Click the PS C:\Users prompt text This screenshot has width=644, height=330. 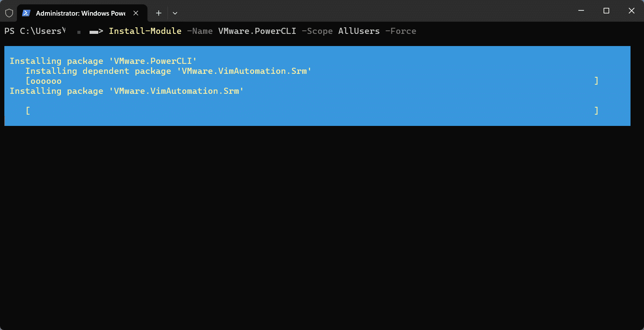click(x=35, y=31)
